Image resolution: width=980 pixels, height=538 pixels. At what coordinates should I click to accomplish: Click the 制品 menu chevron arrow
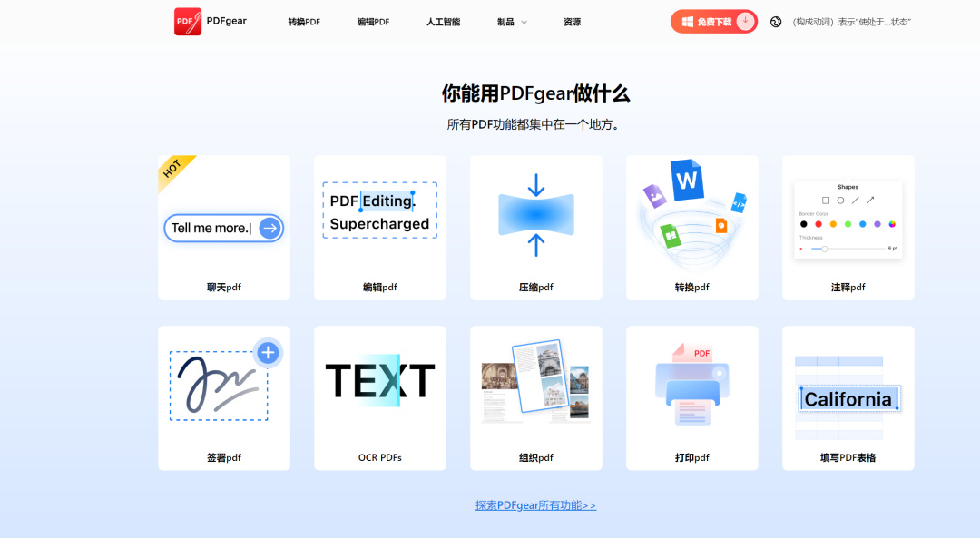524,23
